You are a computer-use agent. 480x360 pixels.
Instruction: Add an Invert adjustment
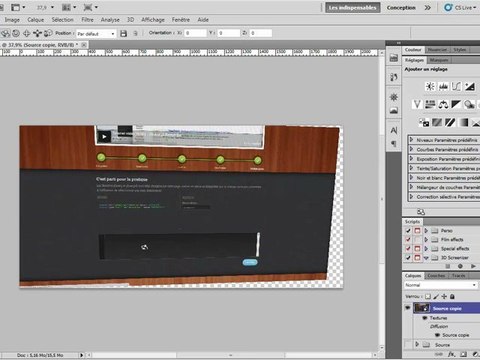coord(424,123)
